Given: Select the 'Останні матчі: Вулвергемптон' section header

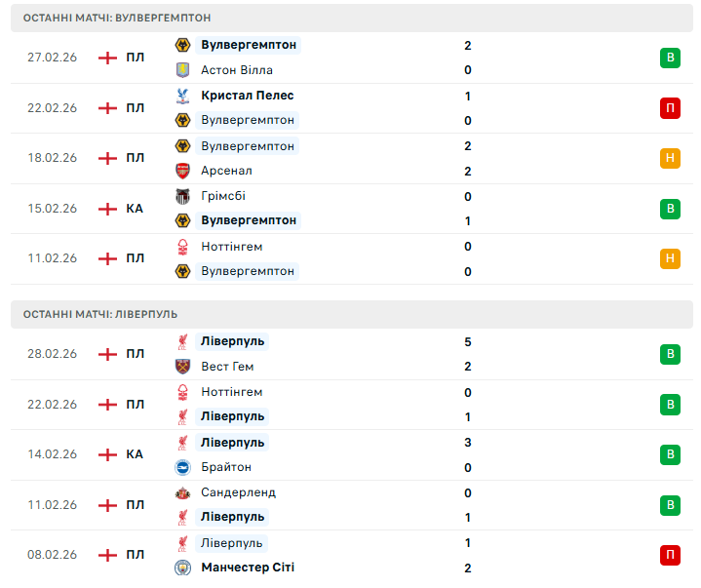Looking at the screenshot, I should (x=117, y=18).
